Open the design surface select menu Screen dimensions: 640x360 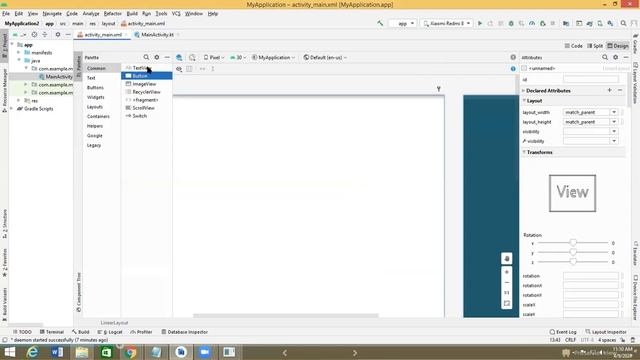point(179,58)
